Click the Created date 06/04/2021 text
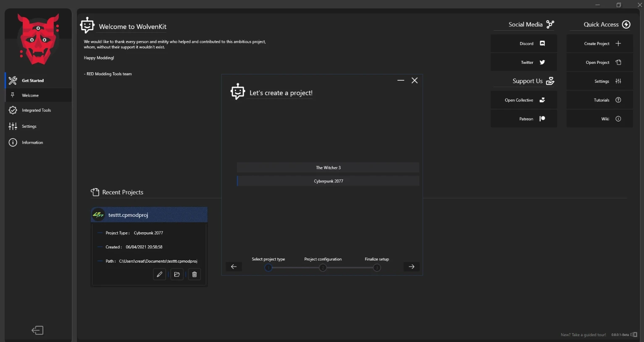This screenshot has height=342, width=644. pos(144,247)
